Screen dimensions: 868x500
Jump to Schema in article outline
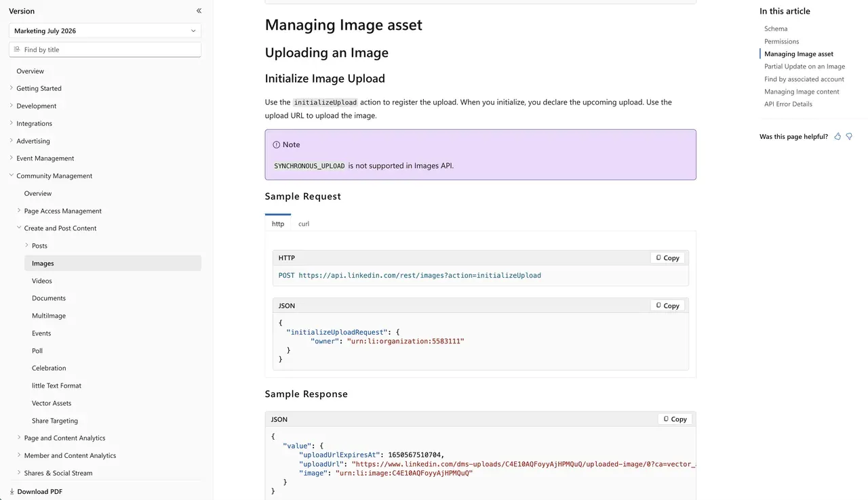pyautogui.click(x=776, y=28)
